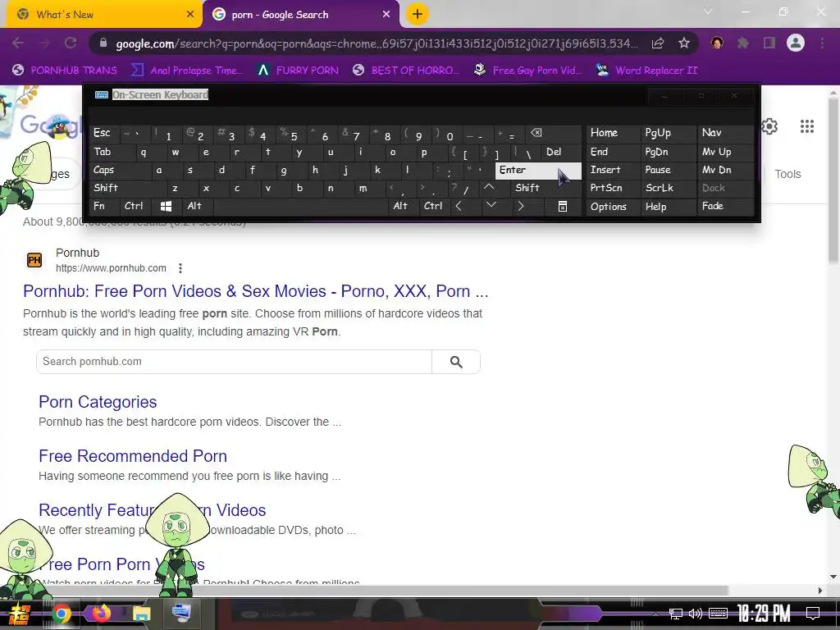Open the share icon in the address bar
Image resolution: width=840 pixels, height=630 pixels.
click(x=658, y=43)
